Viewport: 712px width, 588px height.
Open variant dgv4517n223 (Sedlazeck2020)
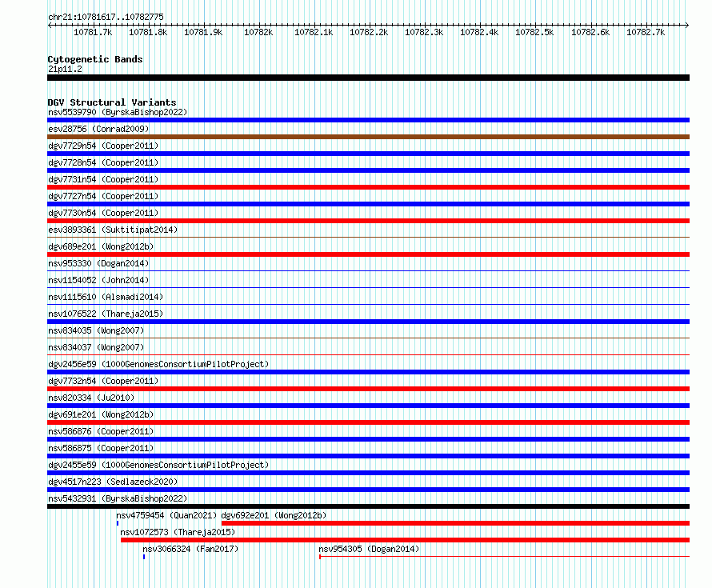click(x=113, y=482)
